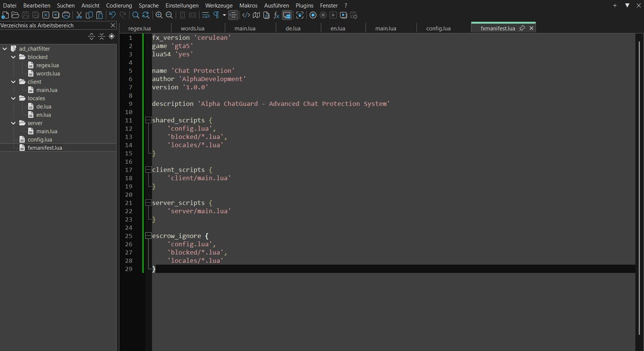
Task: Click line number 18 in the margin
Action: (129, 178)
